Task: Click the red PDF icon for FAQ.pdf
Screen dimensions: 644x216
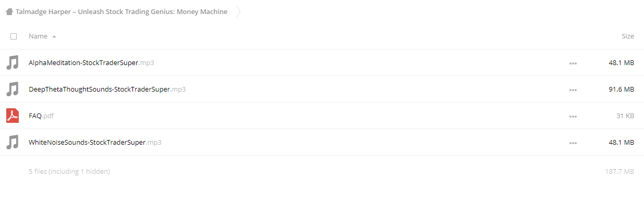Action: (x=13, y=116)
